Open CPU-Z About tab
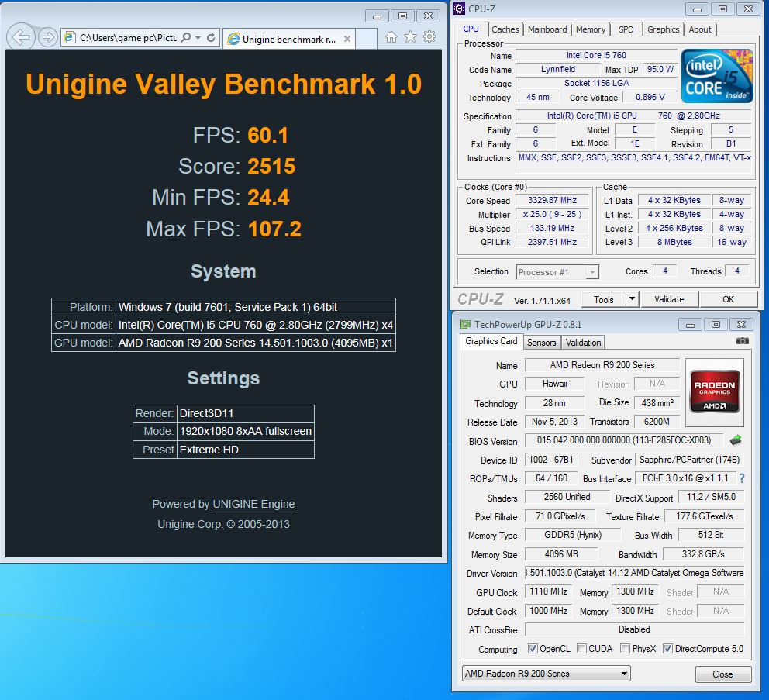 coord(700,29)
